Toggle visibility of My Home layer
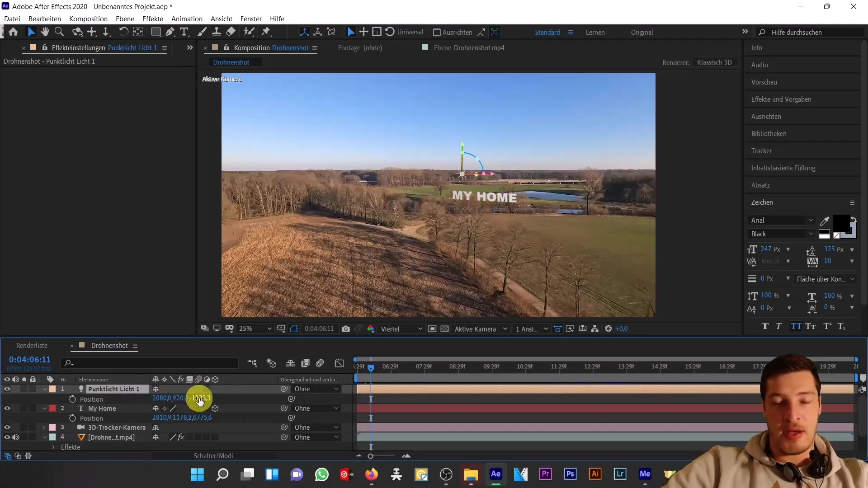Viewport: 868px width, 488px height. [x=7, y=408]
